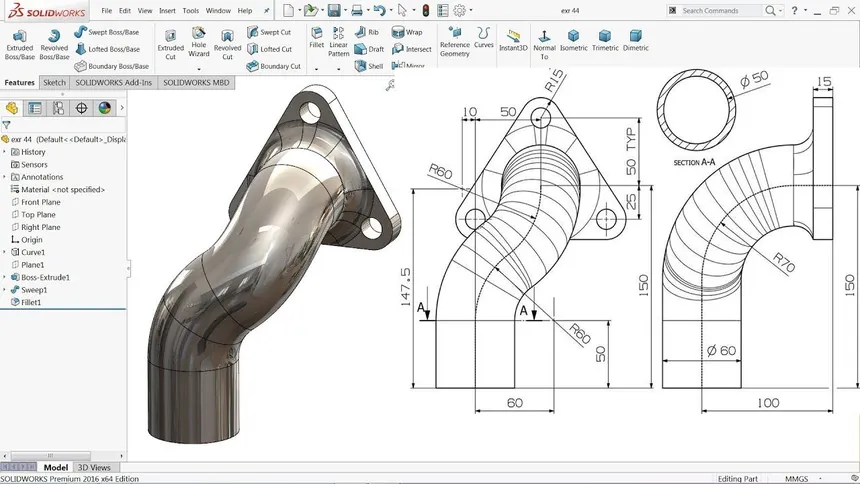Switch to the Sketch tab
Image resolution: width=860 pixels, height=484 pixels.
click(x=54, y=83)
